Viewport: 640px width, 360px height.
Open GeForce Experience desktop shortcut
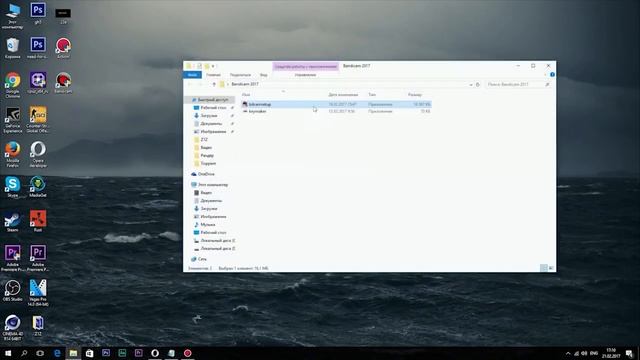(x=13, y=120)
